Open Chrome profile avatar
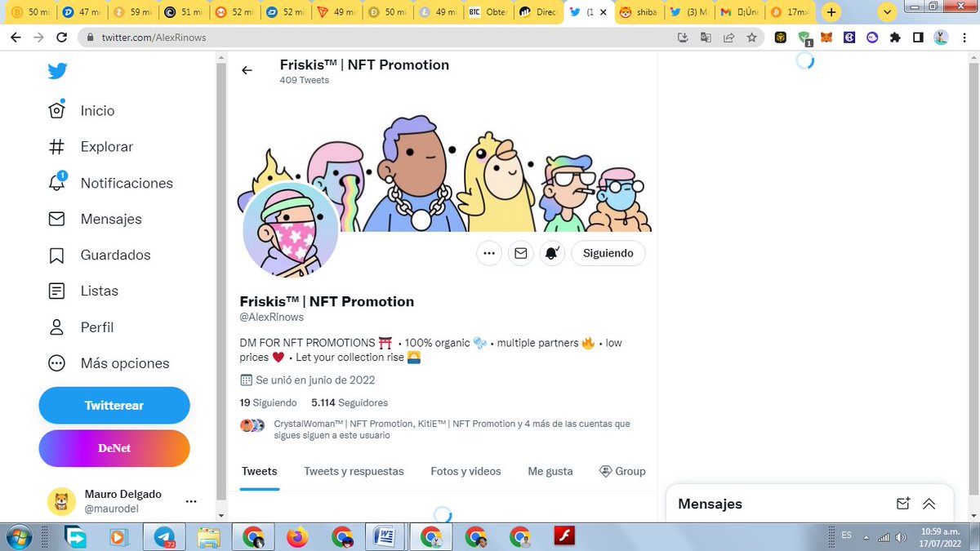This screenshot has width=980, height=551. pos(942,38)
